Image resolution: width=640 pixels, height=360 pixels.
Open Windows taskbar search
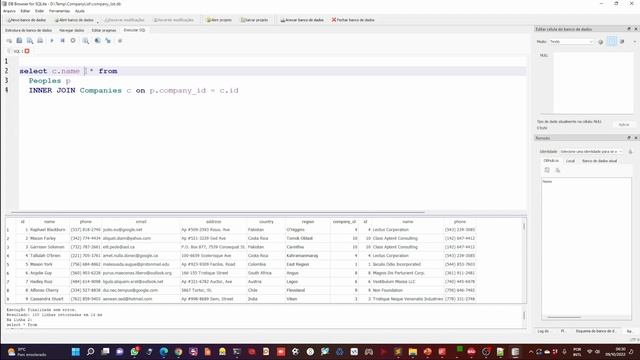90,351
